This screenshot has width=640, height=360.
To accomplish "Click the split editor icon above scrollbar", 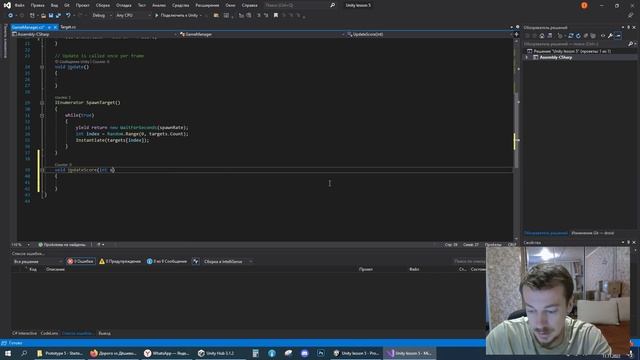I will (x=516, y=34).
